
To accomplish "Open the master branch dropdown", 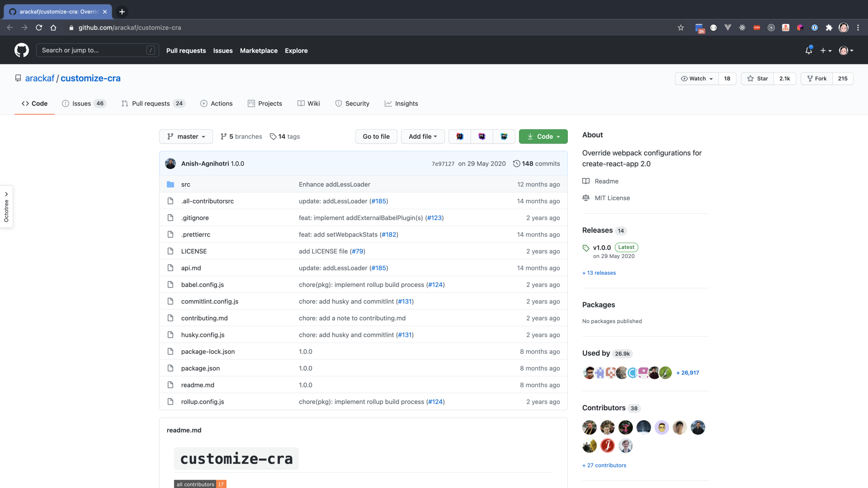I will click(186, 136).
